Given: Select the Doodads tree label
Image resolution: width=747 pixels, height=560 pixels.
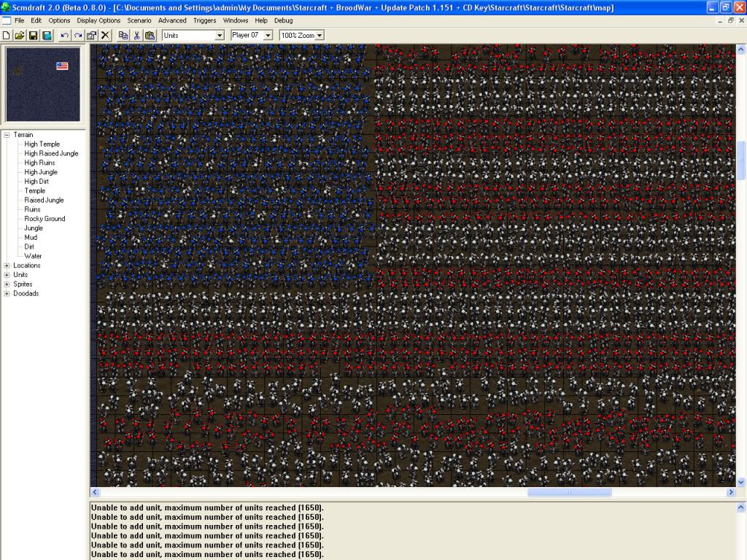Looking at the screenshot, I should 26,293.
